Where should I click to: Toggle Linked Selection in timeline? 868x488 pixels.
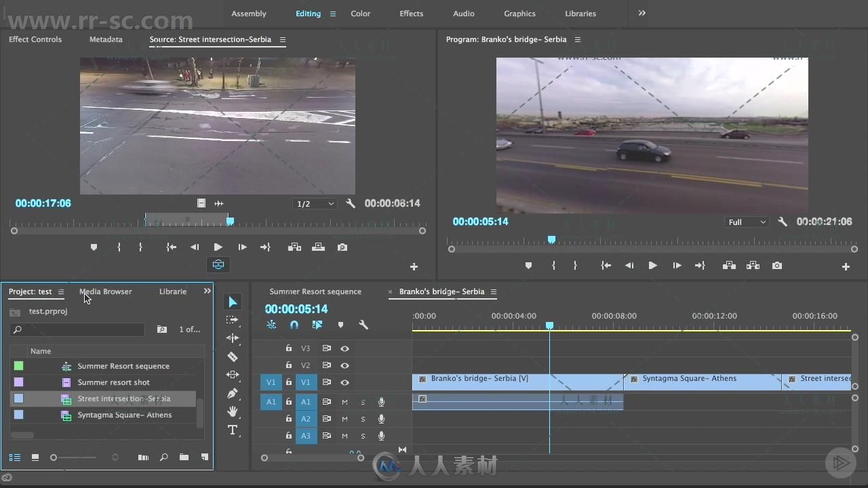pyautogui.click(x=317, y=325)
